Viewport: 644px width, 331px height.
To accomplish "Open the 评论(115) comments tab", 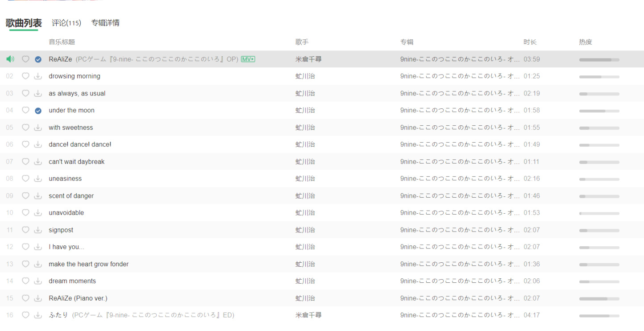I will click(66, 23).
